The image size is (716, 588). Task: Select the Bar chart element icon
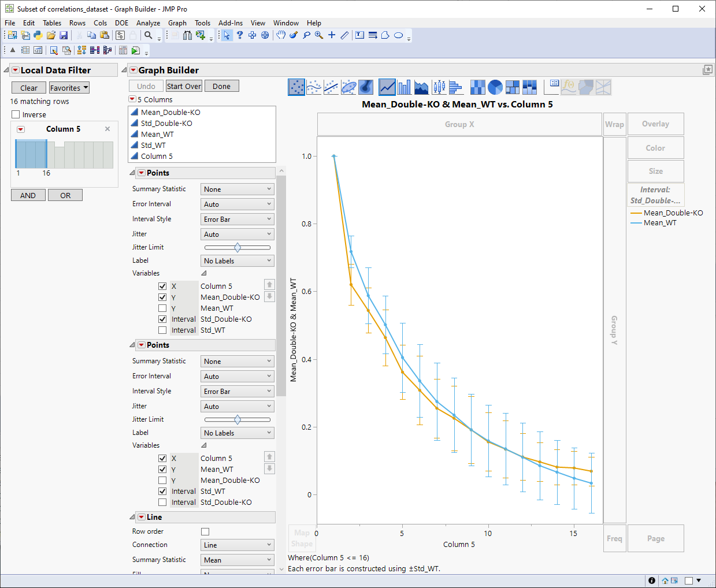405,87
